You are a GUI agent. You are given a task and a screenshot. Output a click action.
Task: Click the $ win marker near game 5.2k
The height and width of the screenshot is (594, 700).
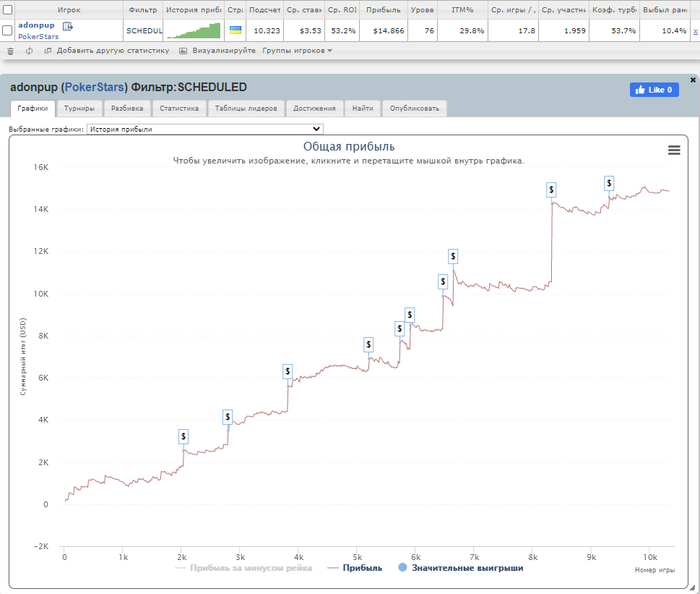[368, 345]
